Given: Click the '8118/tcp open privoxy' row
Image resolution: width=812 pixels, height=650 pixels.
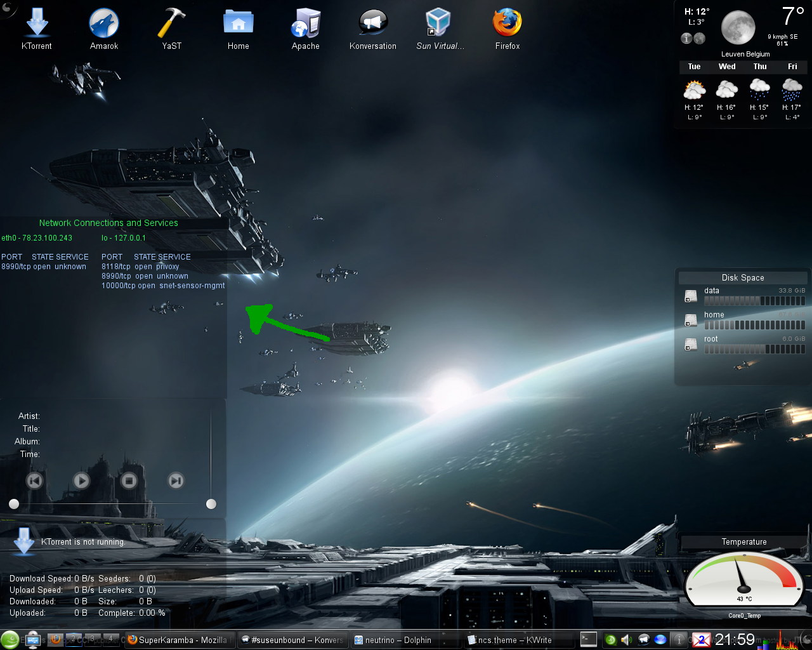Looking at the screenshot, I should [140, 267].
